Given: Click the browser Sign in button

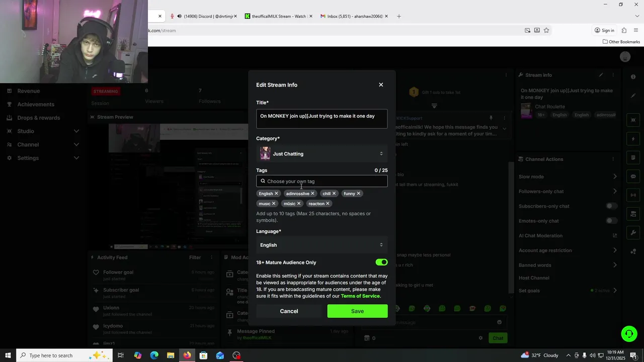Looking at the screenshot, I should pyautogui.click(x=604, y=30).
